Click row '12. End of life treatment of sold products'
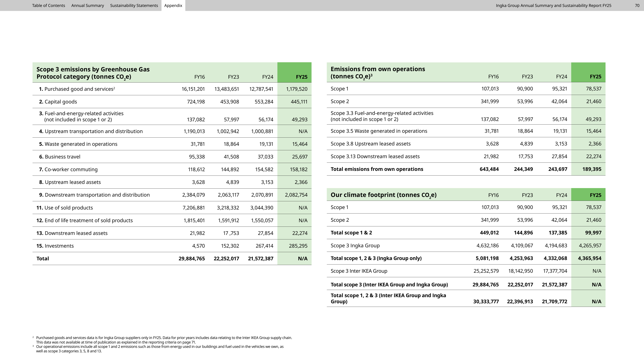Image resolution: width=644 pixels, height=362 pixels. 172,220
